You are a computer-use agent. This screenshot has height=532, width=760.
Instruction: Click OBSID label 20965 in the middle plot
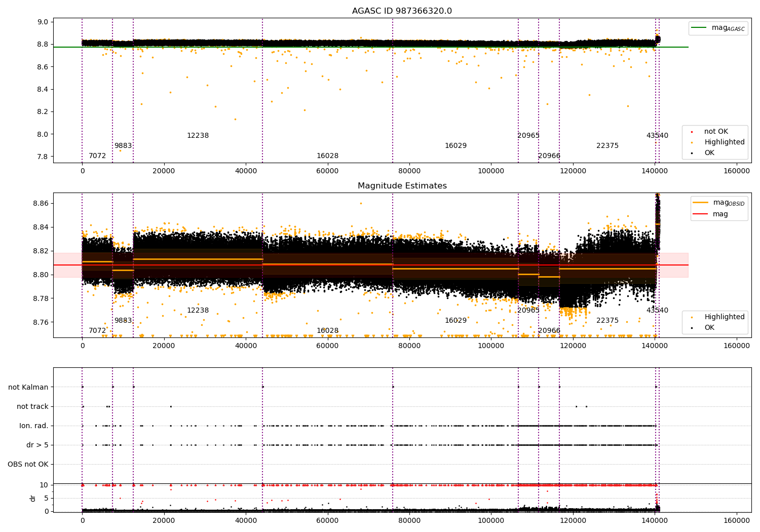[x=528, y=311]
